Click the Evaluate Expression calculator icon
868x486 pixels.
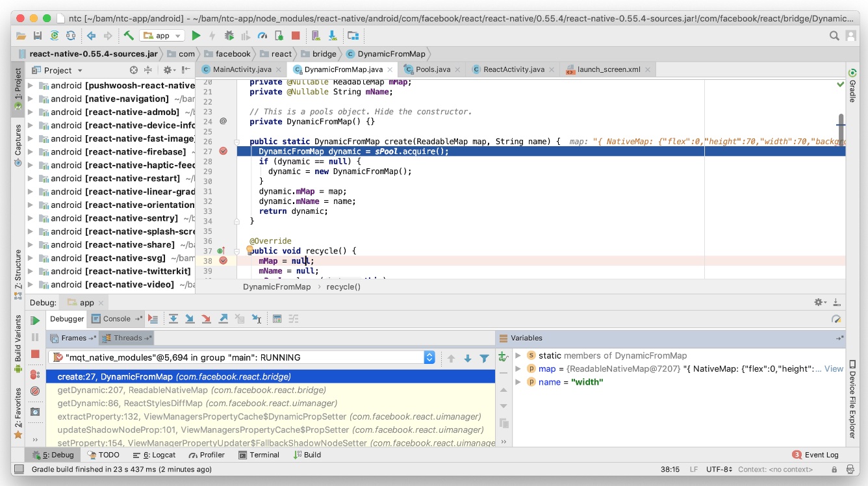[x=277, y=319]
